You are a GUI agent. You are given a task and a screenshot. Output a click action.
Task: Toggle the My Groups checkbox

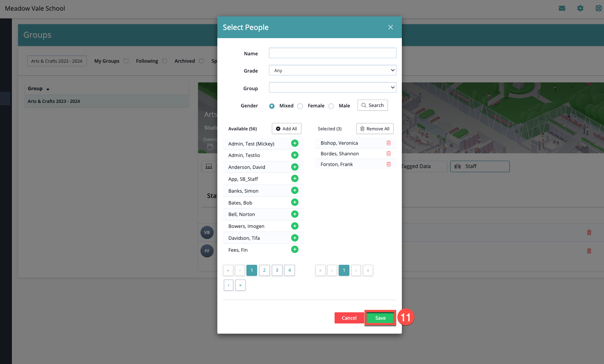[x=126, y=61]
